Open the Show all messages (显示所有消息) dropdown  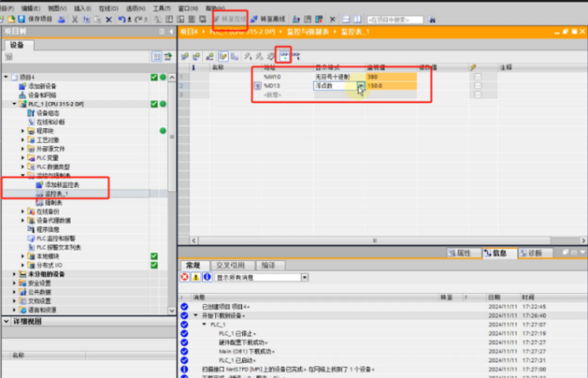pyautogui.click(x=304, y=278)
